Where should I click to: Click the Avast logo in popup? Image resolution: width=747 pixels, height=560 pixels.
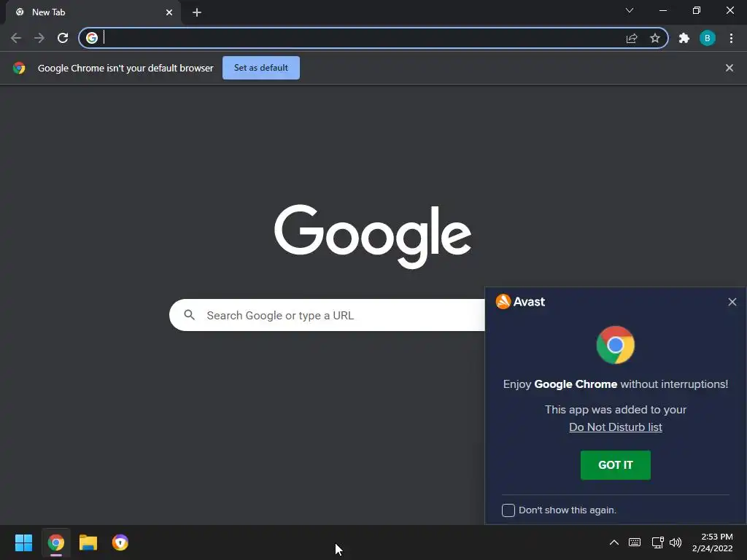point(520,301)
